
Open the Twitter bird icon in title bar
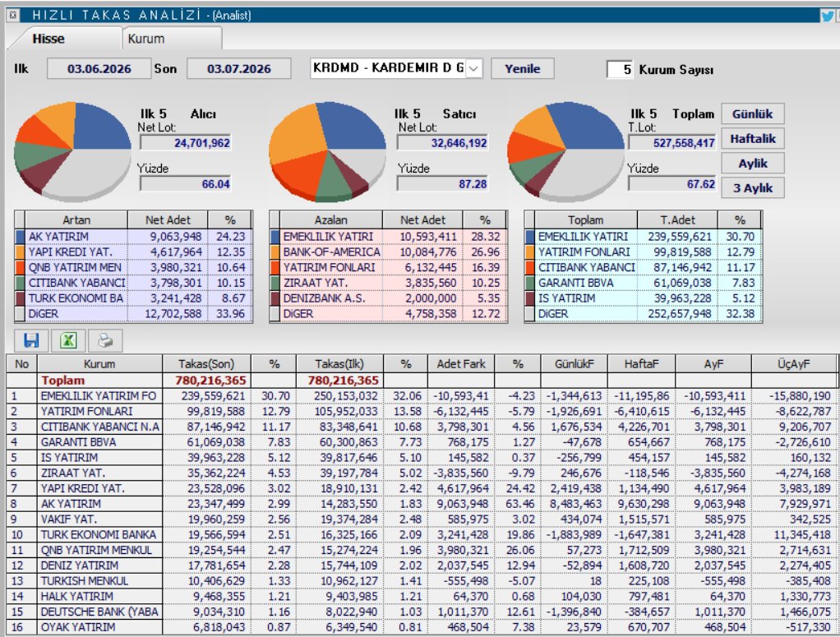click(827, 16)
